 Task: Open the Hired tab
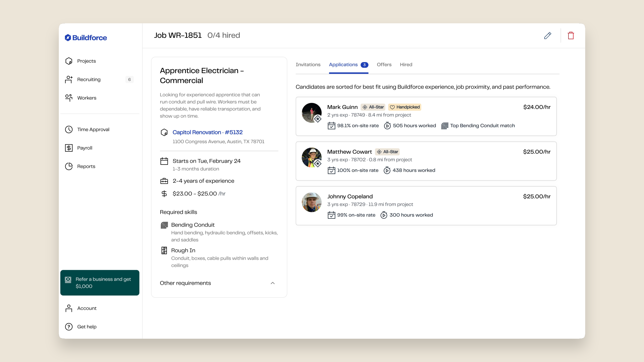coord(406,65)
